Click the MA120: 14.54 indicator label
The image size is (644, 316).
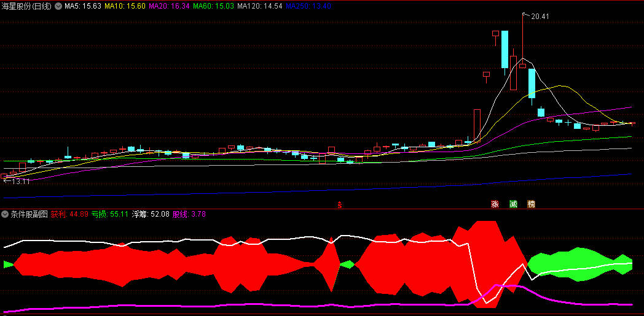260,6
